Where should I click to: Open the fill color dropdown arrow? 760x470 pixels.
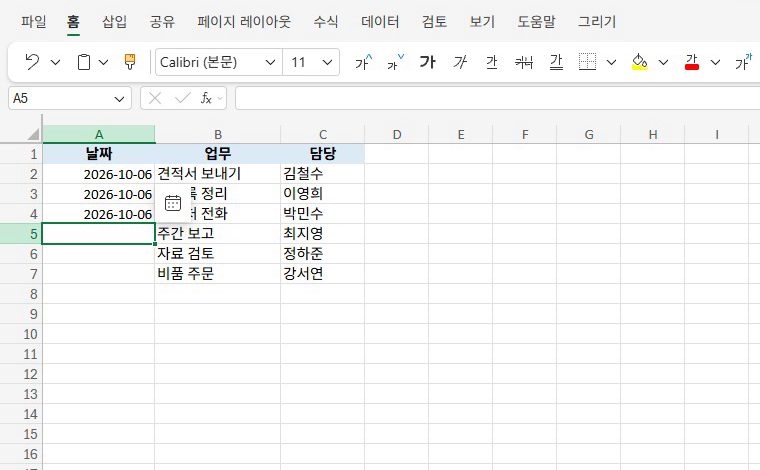(664, 63)
